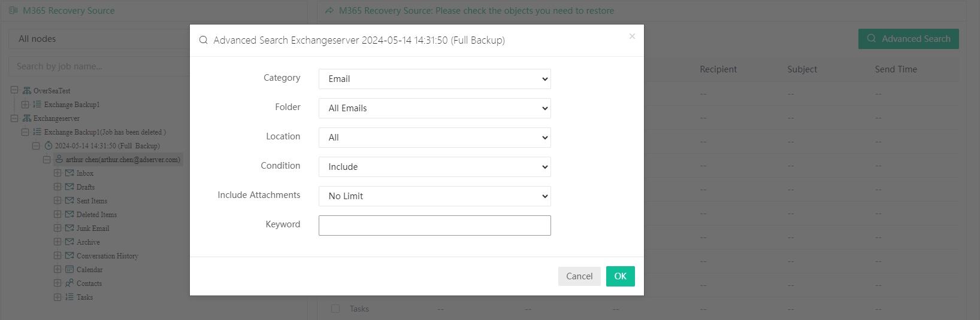Collapse the OverSeaTest tree node
The width and height of the screenshot is (980, 320).
(x=14, y=91)
